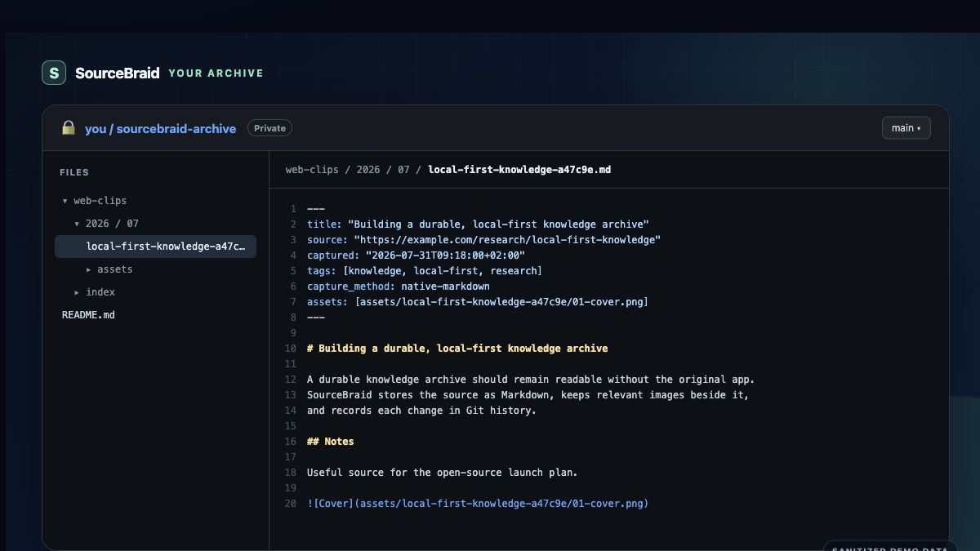This screenshot has width=980, height=551.
Task: Click the '## Notes' heading line
Action: point(331,442)
